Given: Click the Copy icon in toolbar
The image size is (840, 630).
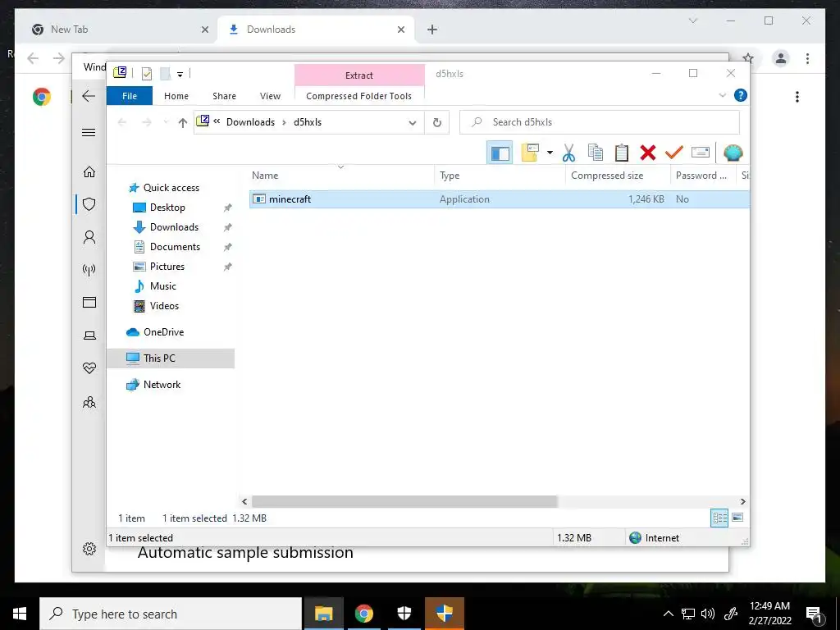Looking at the screenshot, I should (x=596, y=153).
